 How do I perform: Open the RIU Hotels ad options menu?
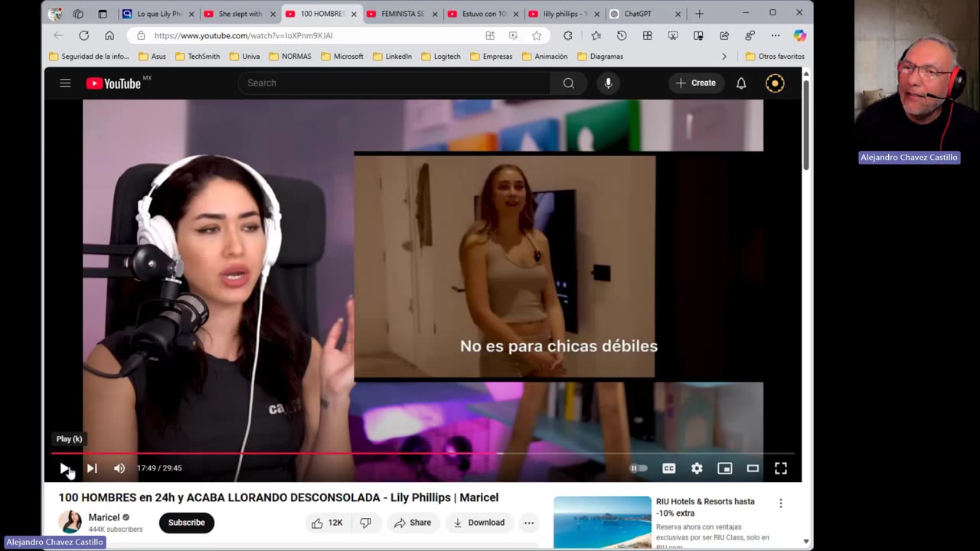point(781,504)
